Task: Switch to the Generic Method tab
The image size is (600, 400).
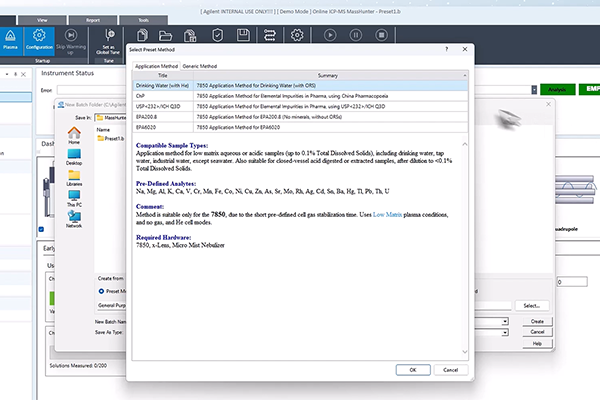Action: tap(200, 66)
